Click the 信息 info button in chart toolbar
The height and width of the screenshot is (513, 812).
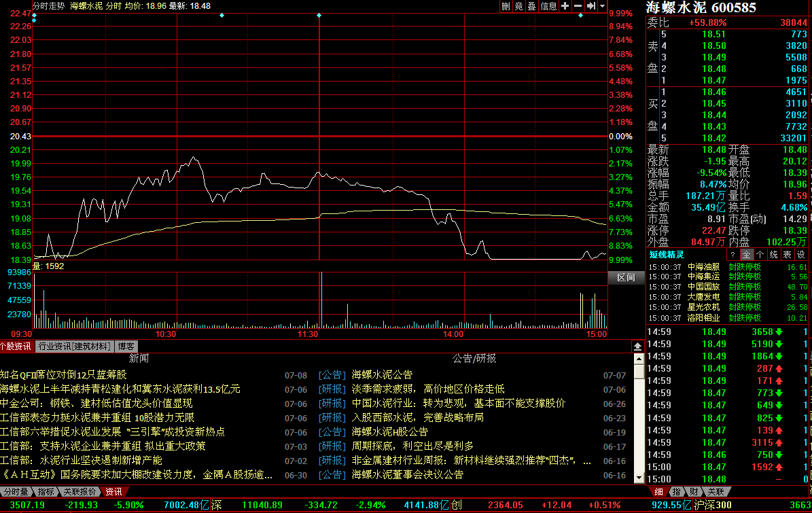[549, 6]
